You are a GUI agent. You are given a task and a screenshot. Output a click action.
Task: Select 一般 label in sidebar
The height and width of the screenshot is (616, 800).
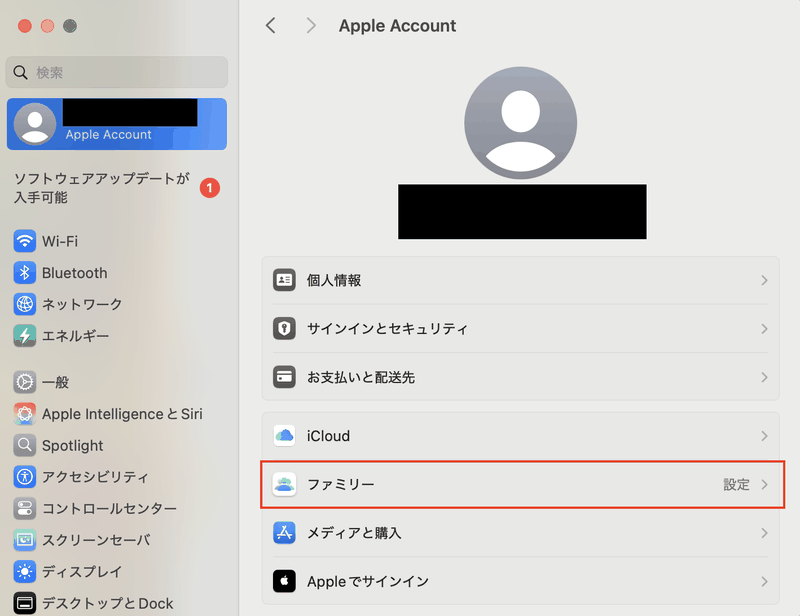(x=55, y=382)
